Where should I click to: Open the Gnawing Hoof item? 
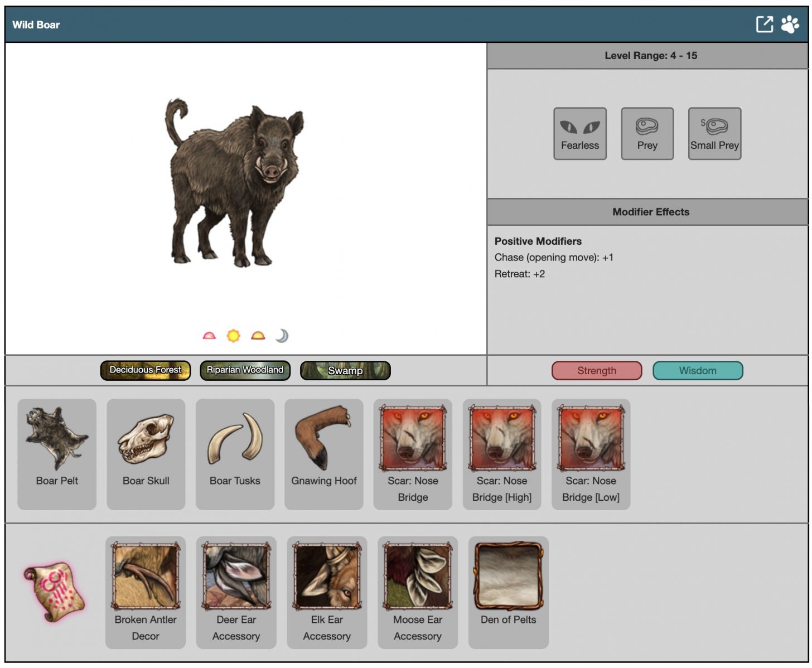323,454
